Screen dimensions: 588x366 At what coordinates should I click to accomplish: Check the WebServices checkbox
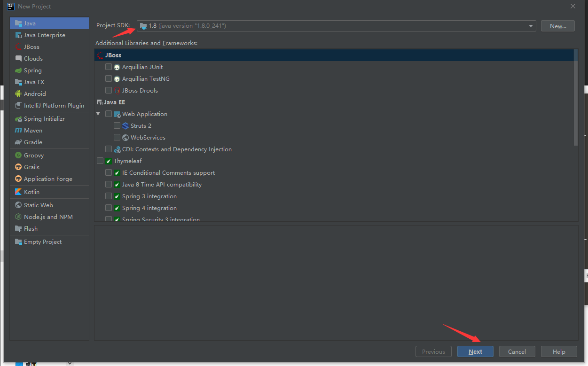coord(117,137)
